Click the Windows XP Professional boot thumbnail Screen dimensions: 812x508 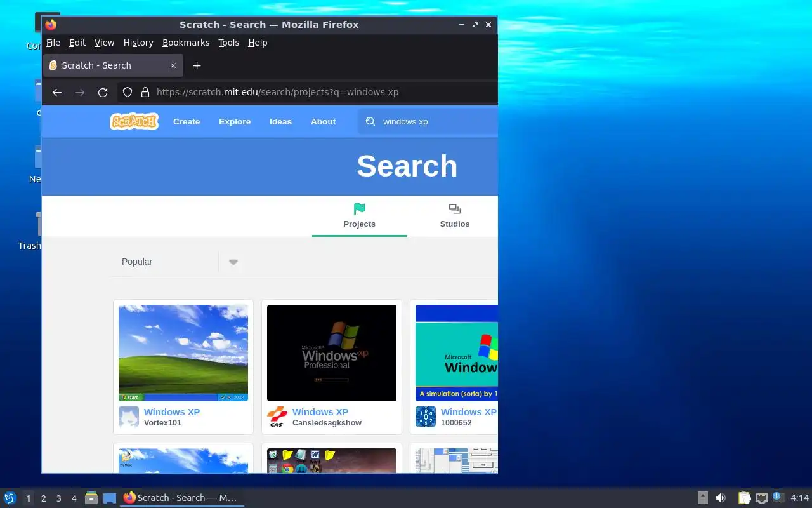pos(332,353)
